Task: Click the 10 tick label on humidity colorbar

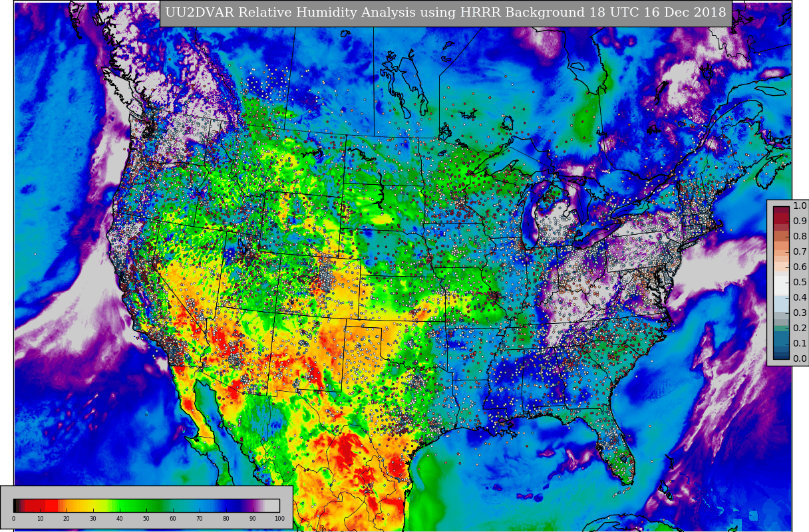Action: pos(40,519)
